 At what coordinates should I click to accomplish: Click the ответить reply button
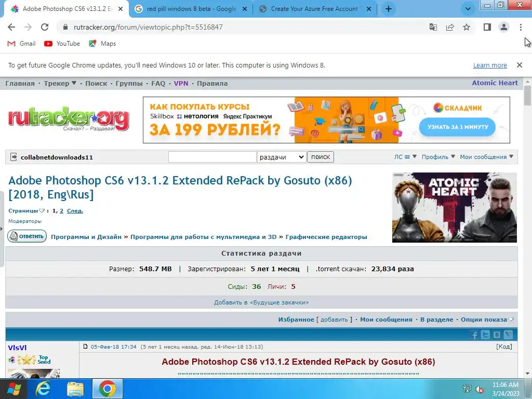pos(27,236)
